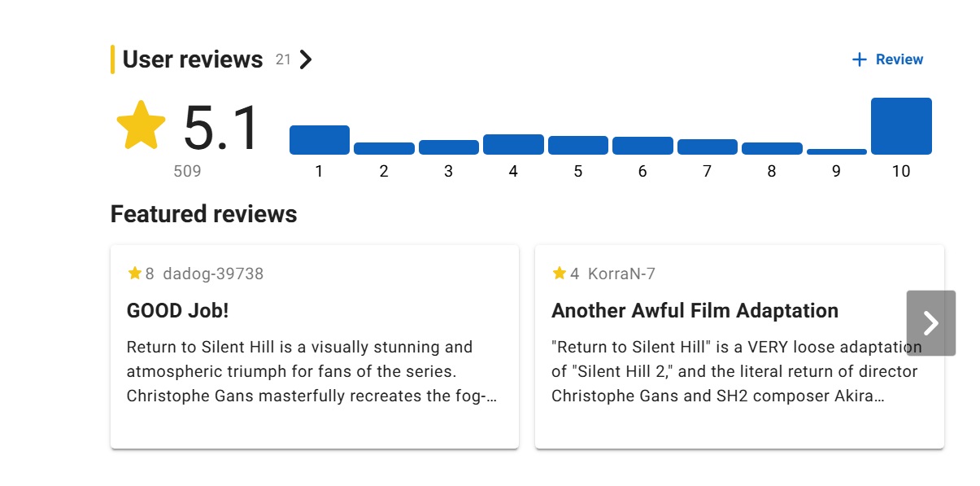
Task: Open reviewer KorraN-7's profile
Action: (621, 274)
